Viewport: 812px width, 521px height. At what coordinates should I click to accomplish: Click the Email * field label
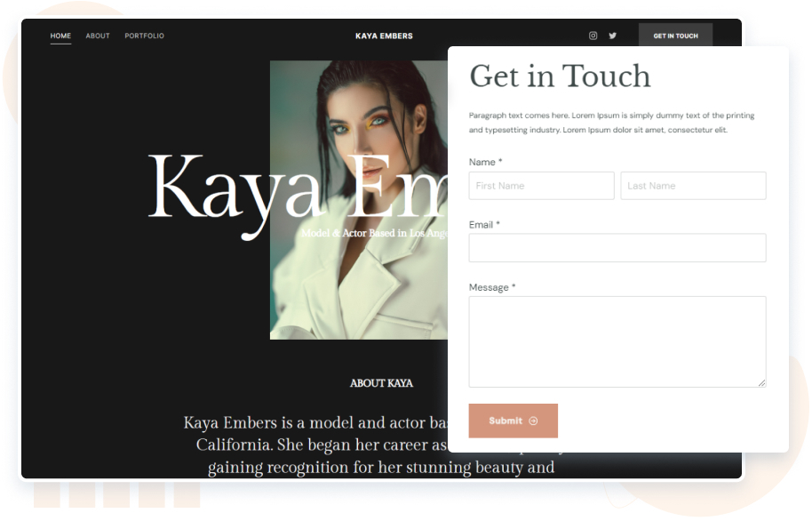(484, 225)
